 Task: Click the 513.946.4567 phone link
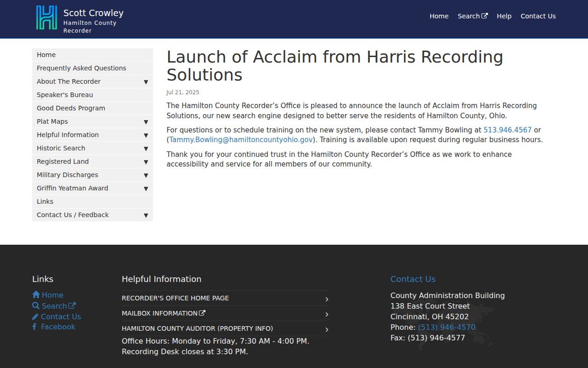click(507, 130)
